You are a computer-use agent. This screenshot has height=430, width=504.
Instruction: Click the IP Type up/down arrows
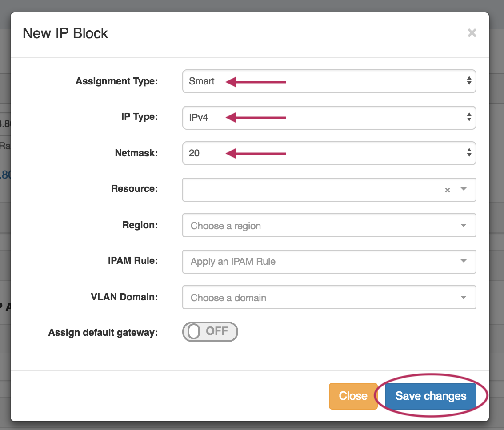[x=469, y=117]
